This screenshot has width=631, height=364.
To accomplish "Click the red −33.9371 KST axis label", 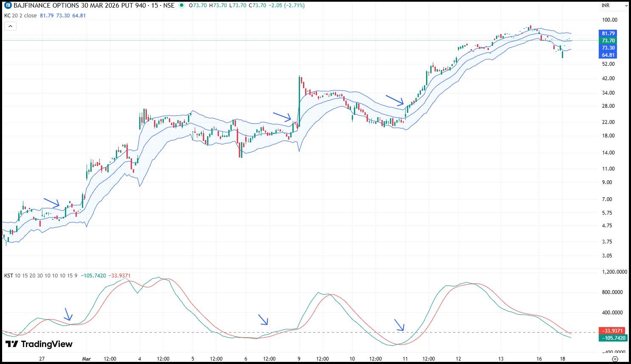I will coord(613,331).
